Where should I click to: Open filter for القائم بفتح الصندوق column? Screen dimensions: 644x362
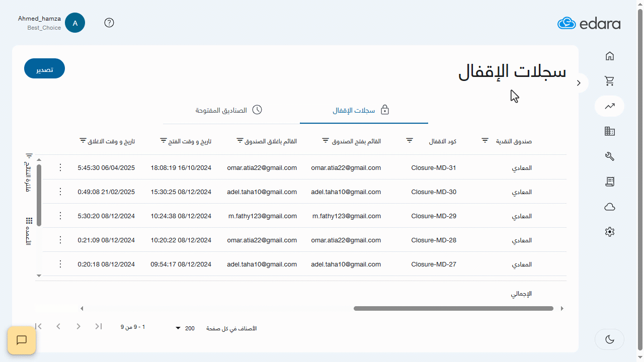tap(326, 141)
